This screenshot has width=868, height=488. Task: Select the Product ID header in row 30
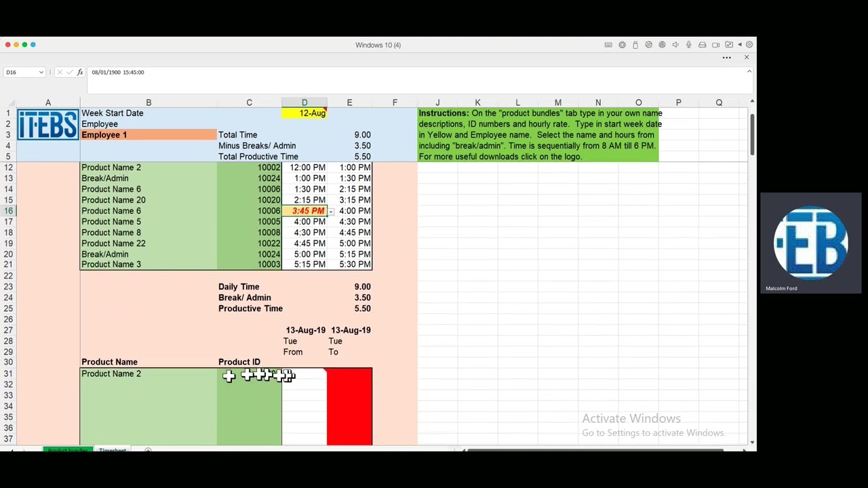(249, 363)
